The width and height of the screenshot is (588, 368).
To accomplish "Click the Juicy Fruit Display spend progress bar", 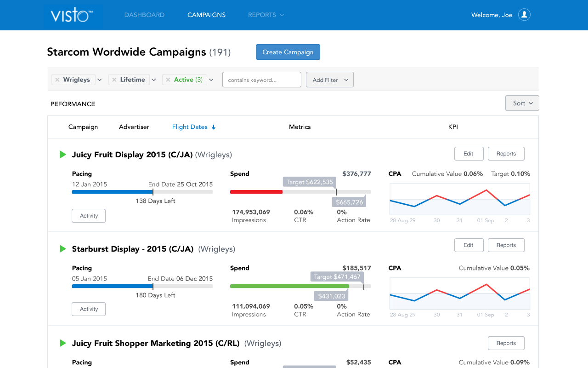I will (300, 192).
